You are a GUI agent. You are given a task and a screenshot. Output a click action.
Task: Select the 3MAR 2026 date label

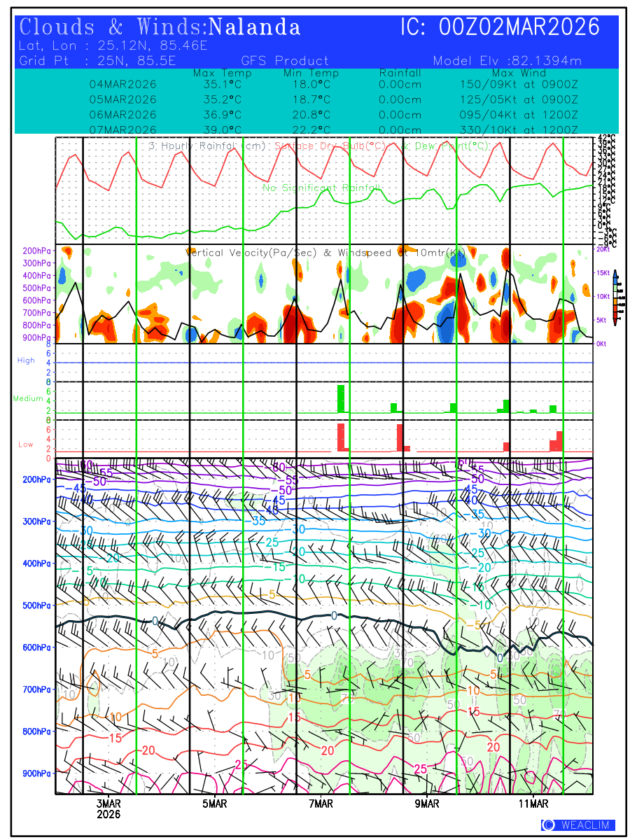pos(108,809)
